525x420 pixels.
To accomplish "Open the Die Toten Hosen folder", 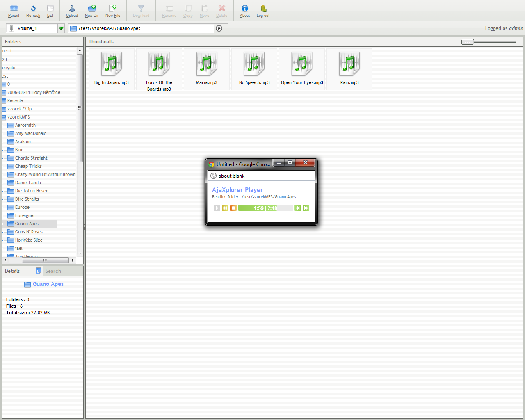I will 32,191.
